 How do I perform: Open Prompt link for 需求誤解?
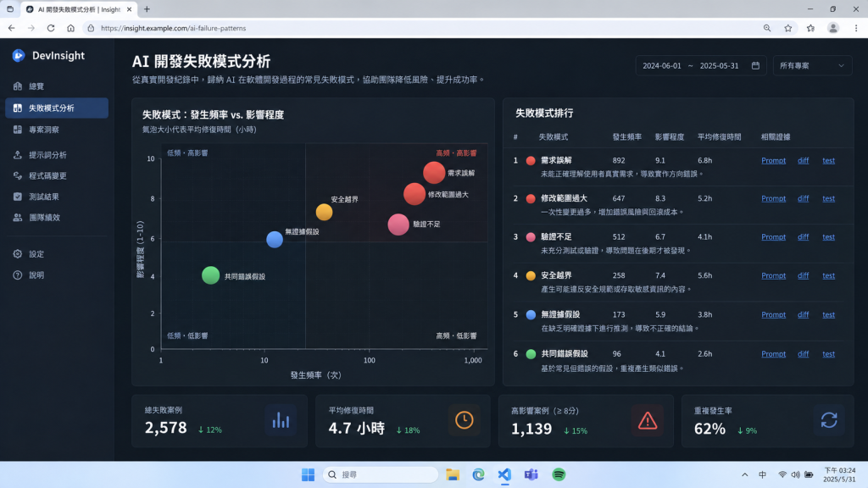pyautogui.click(x=773, y=160)
